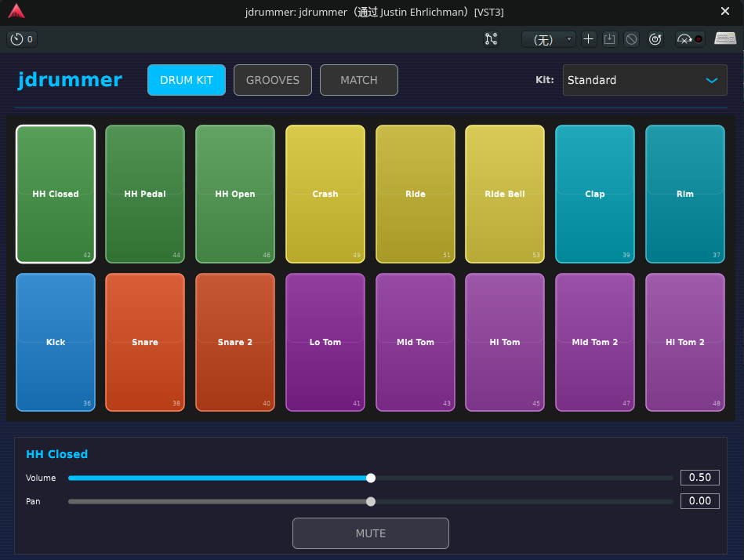
Task: Delete preset using the circle-slash icon
Action: tap(632, 39)
